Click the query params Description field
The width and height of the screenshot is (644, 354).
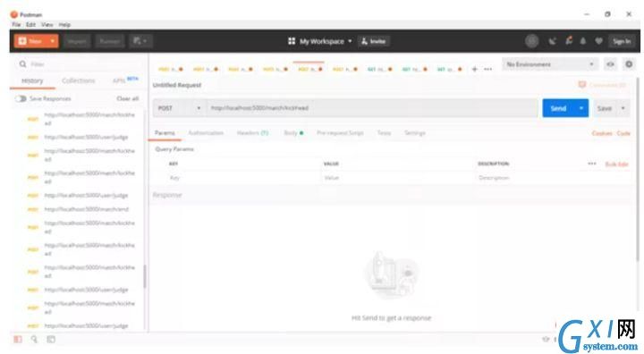pyautogui.click(x=553, y=178)
